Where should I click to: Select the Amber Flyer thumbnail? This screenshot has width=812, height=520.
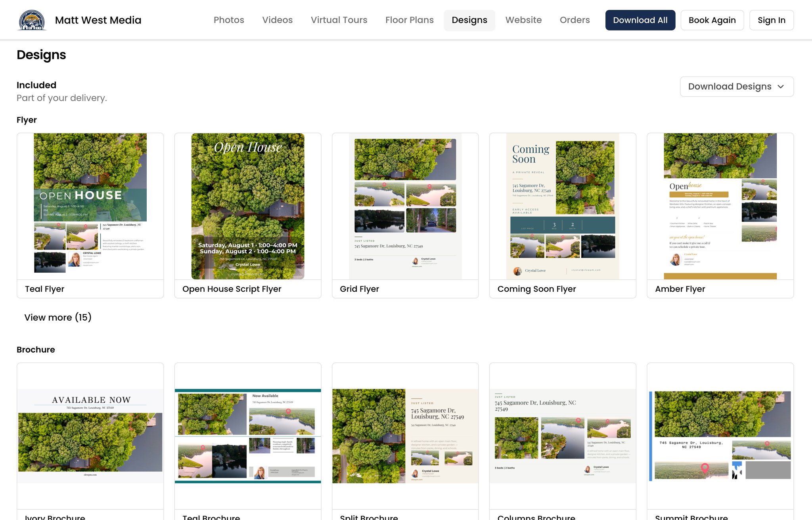pyautogui.click(x=720, y=206)
